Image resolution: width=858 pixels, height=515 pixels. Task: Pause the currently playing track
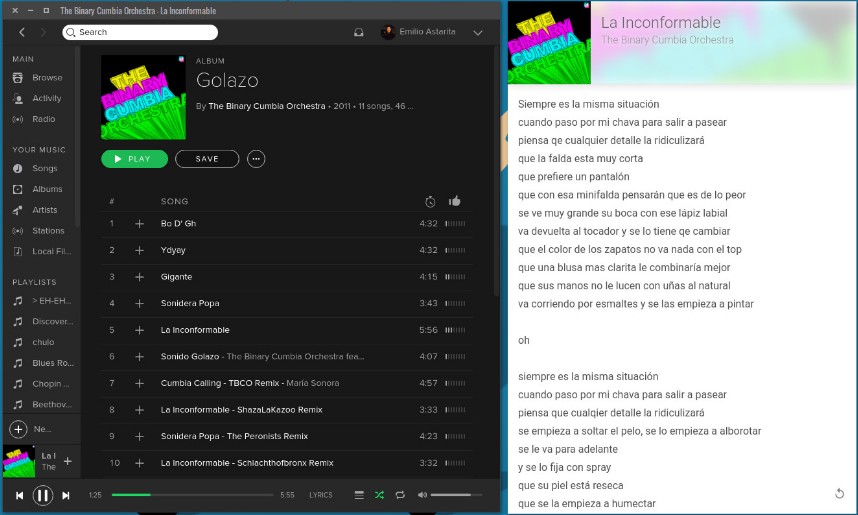pos(43,495)
